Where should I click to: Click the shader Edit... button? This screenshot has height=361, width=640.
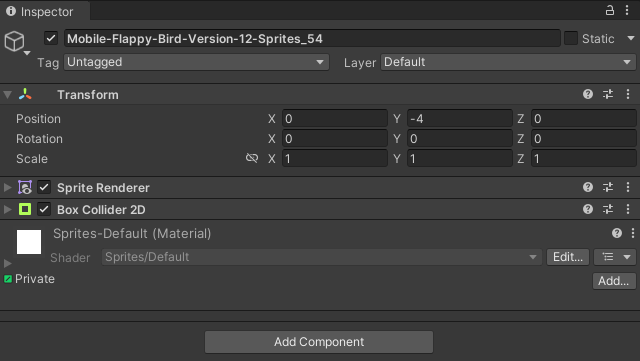pyautogui.click(x=568, y=257)
